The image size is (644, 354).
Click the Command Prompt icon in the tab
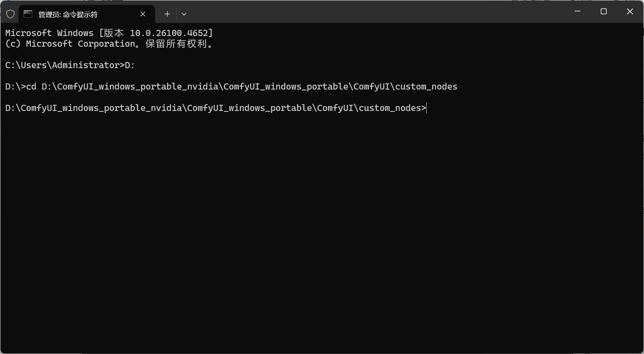(x=28, y=14)
